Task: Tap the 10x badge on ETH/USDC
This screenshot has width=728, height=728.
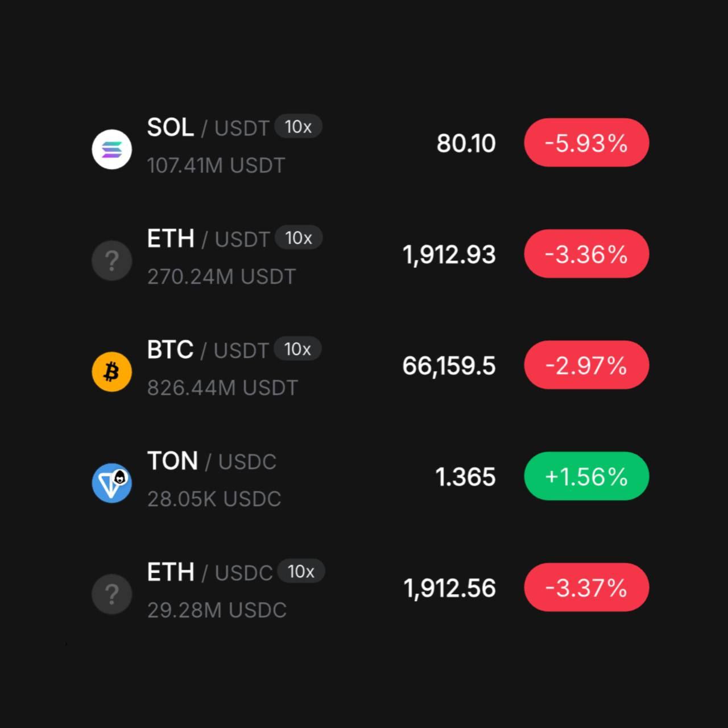Action: [301, 571]
